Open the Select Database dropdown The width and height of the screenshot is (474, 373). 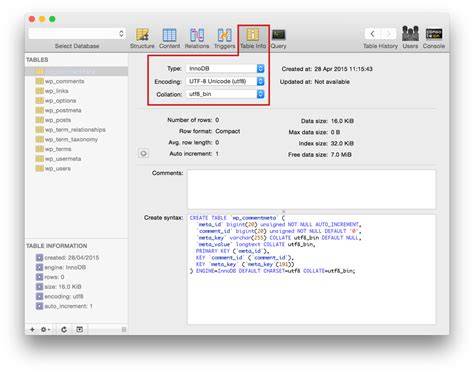tap(77, 34)
